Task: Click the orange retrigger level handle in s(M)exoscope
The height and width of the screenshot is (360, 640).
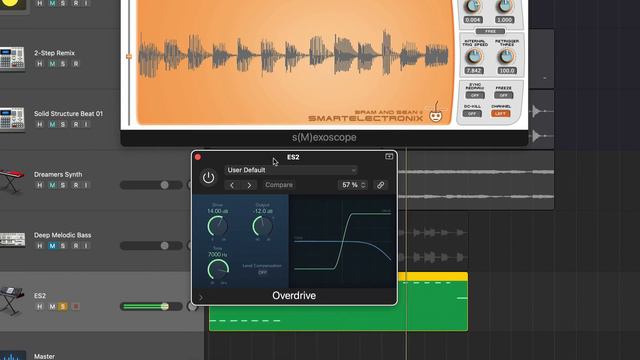Action: click(129, 56)
